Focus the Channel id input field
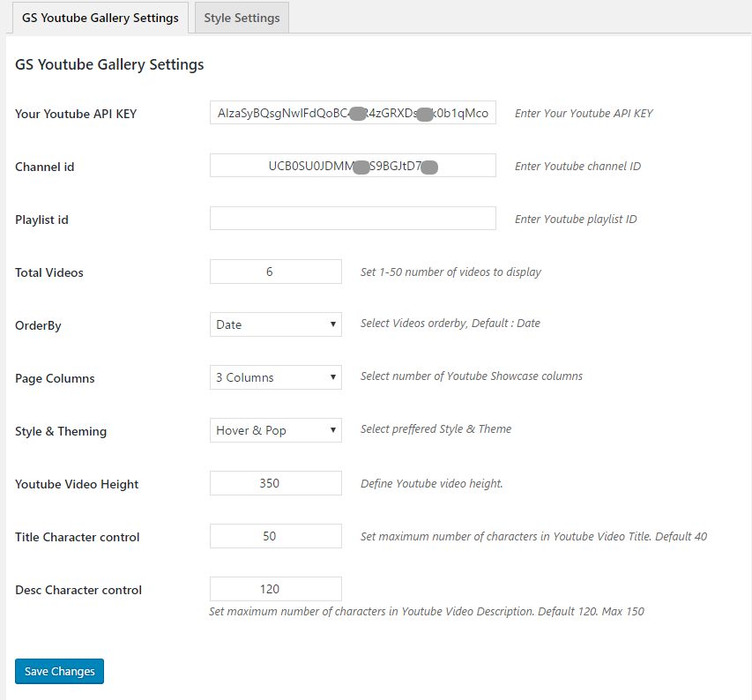The width and height of the screenshot is (752, 700). coord(353,166)
